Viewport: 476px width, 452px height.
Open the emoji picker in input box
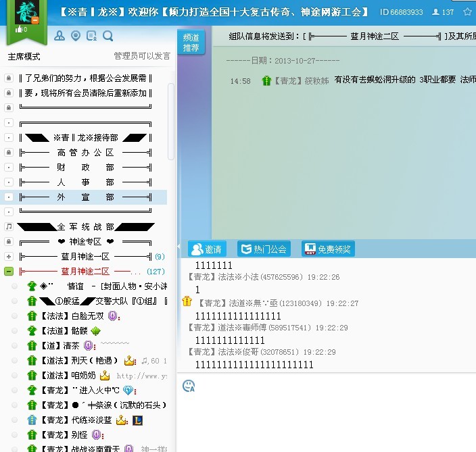[x=189, y=386]
